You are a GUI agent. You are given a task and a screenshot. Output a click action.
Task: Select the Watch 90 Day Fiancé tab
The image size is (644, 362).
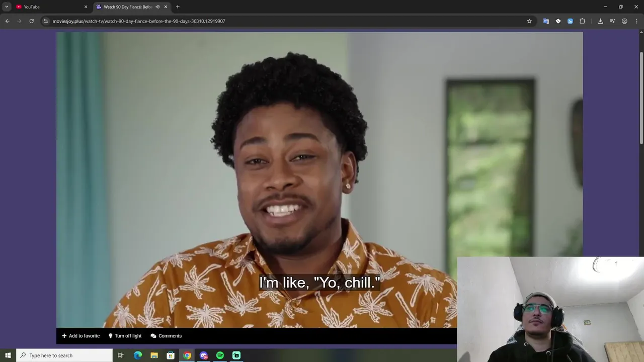128,7
